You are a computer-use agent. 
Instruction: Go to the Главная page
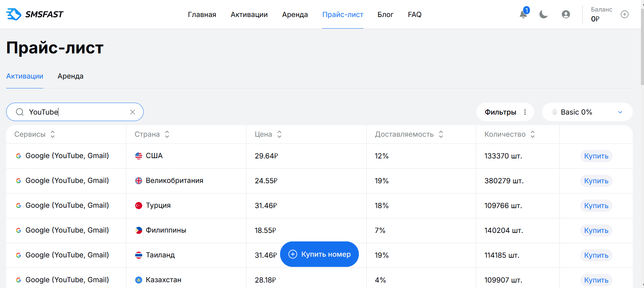(202, 15)
